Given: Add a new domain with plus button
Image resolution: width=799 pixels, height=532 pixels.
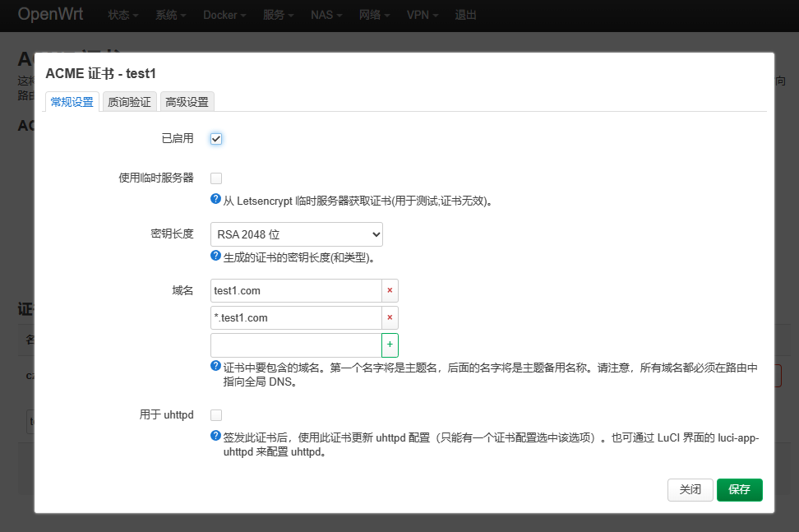Looking at the screenshot, I should pyautogui.click(x=390, y=345).
